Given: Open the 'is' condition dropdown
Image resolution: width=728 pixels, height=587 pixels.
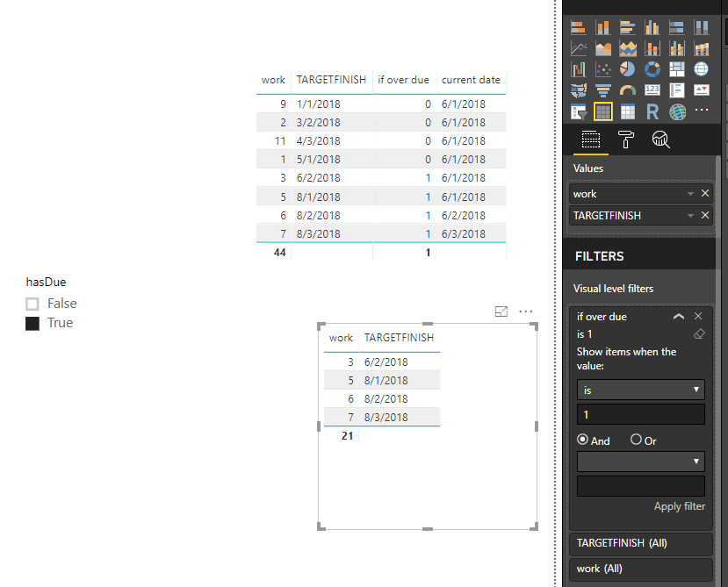Looking at the screenshot, I should coord(641,390).
